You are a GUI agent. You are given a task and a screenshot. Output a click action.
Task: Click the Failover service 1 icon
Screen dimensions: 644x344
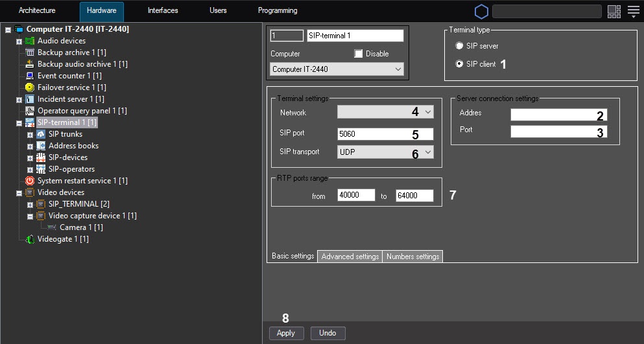coord(30,87)
